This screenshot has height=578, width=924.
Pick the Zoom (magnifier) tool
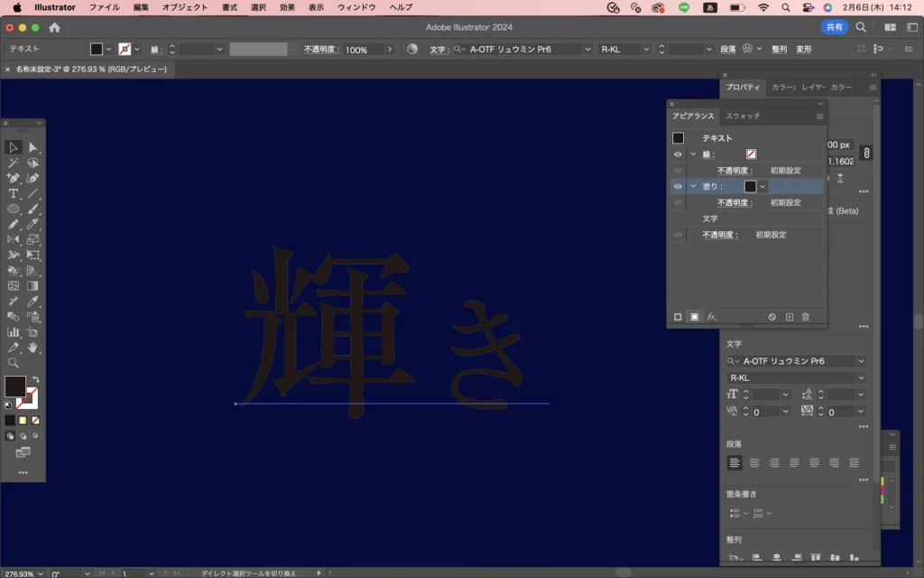point(14,362)
